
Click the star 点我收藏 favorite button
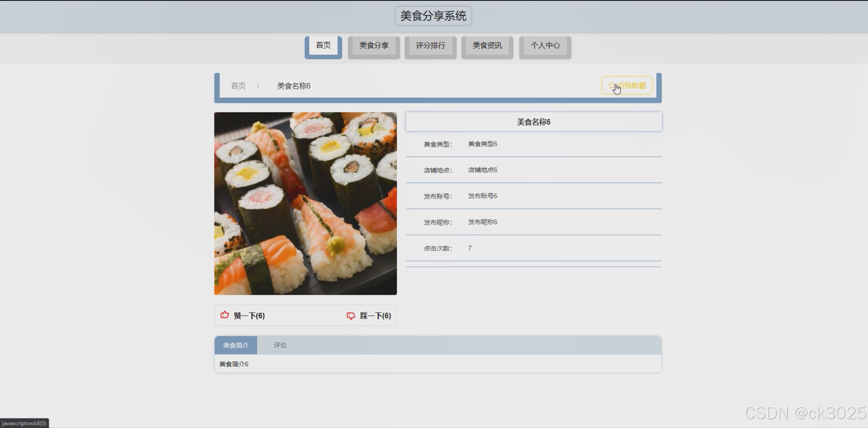point(627,86)
